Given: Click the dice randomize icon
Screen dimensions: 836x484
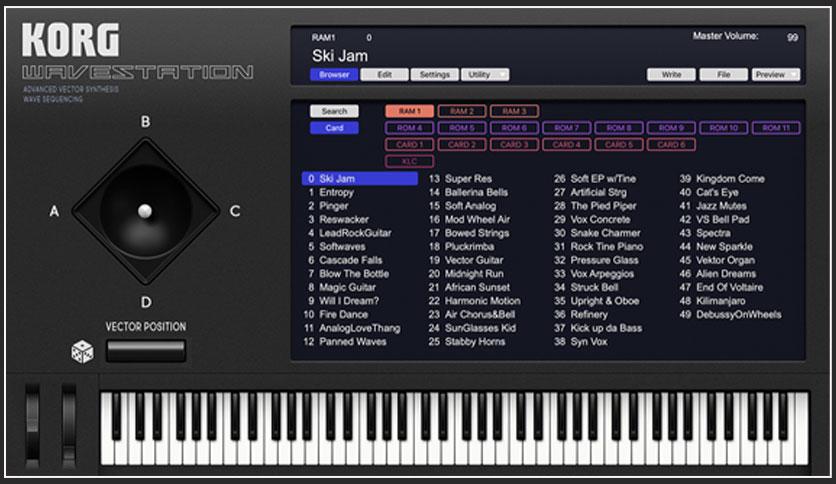Looking at the screenshot, I should tap(83, 352).
